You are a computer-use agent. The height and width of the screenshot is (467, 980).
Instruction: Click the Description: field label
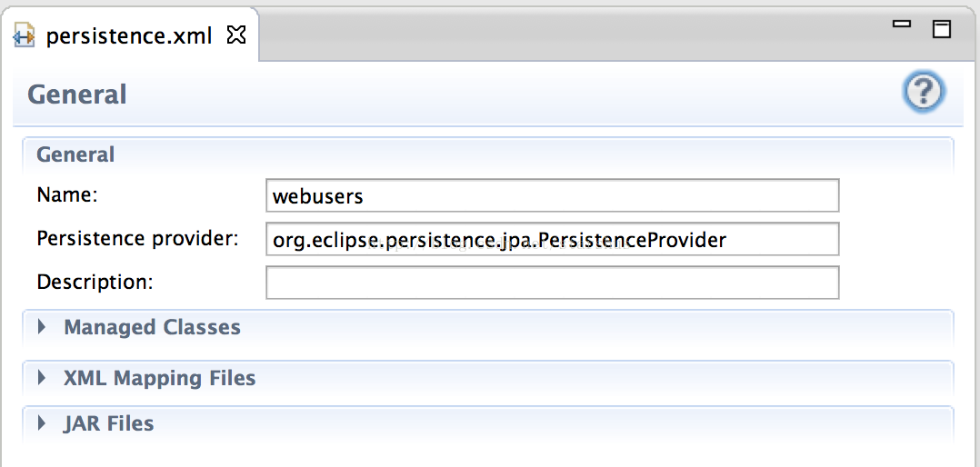point(95,283)
